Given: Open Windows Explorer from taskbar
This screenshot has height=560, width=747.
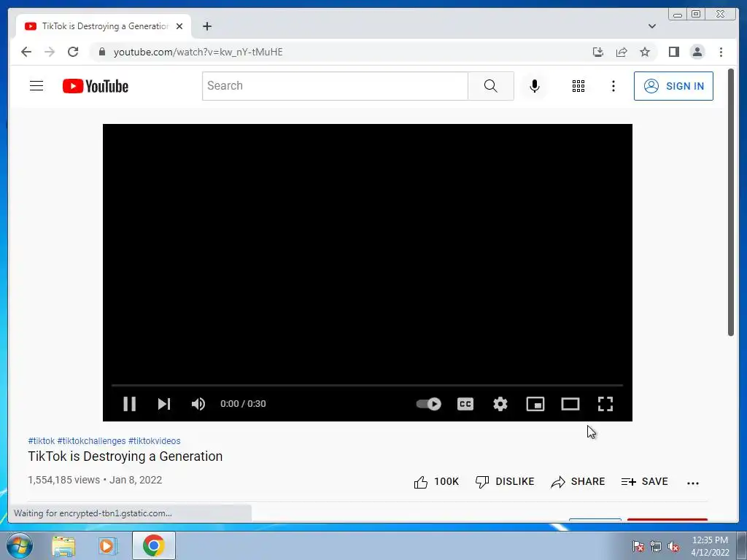Looking at the screenshot, I should (63, 546).
